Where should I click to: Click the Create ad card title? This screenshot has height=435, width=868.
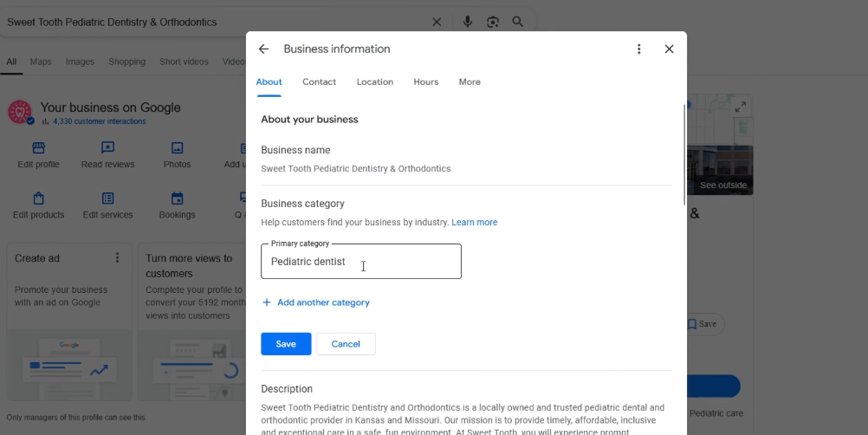click(37, 258)
